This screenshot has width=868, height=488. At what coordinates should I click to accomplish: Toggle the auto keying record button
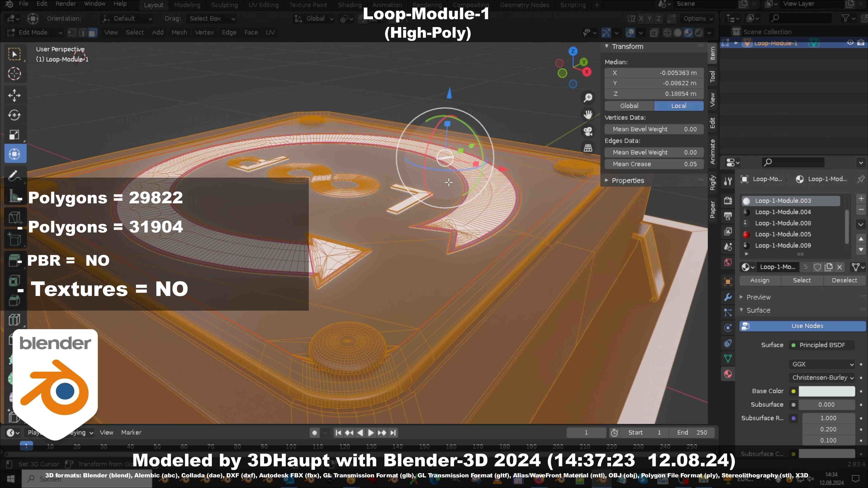click(x=314, y=433)
